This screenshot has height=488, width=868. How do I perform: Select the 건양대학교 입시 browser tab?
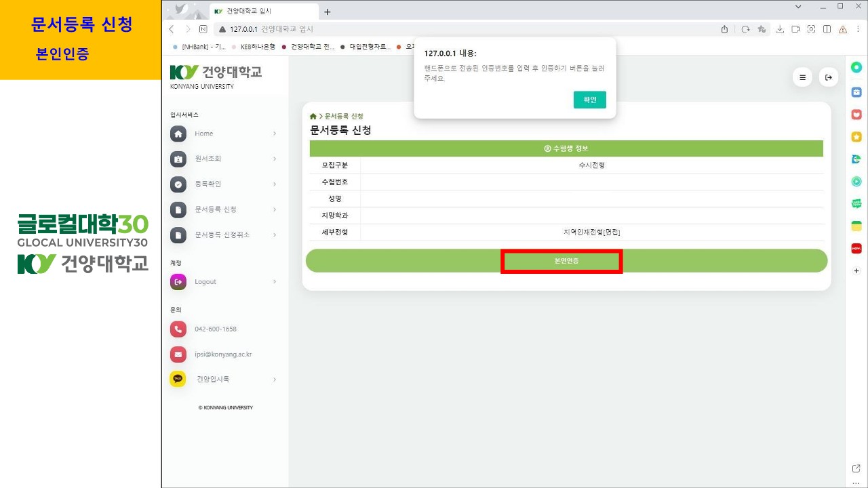(x=261, y=12)
